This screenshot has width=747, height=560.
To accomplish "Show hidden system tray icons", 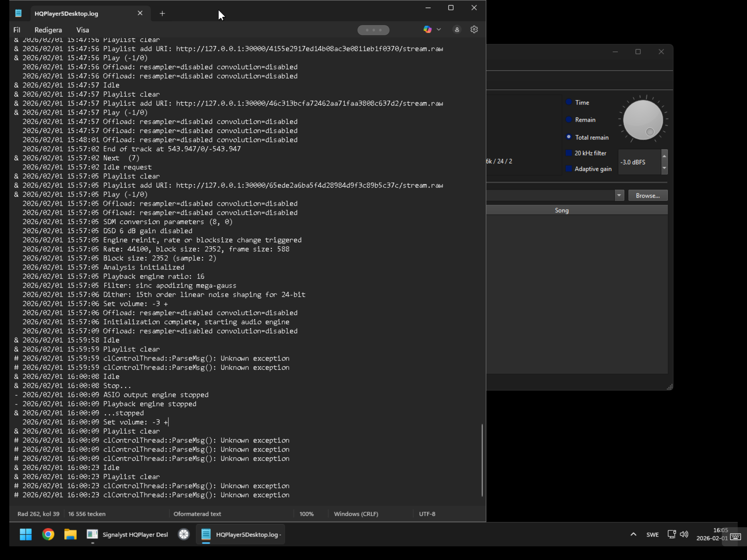I will [x=633, y=534].
